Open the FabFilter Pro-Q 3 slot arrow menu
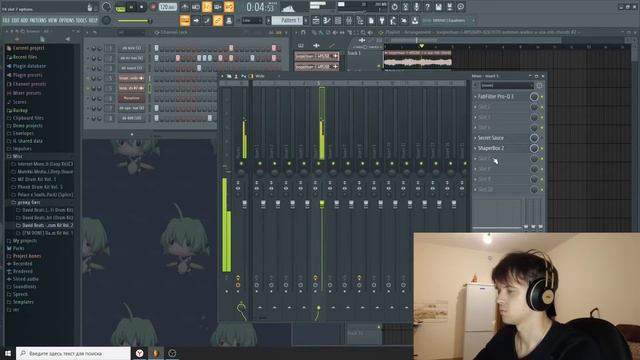 tap(476, 97)
